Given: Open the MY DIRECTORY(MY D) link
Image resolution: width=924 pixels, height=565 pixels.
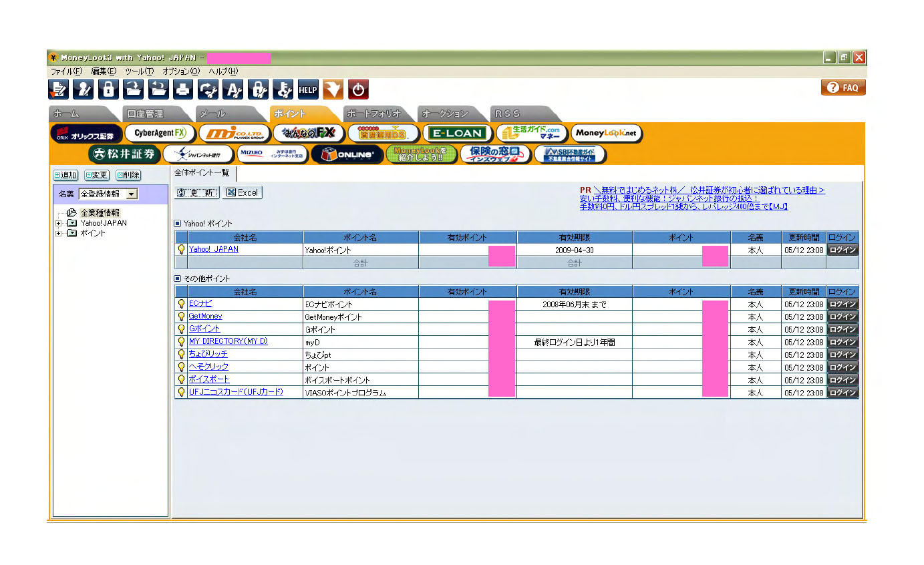Looking at the screenshot, I should click(x=228, y=341).
